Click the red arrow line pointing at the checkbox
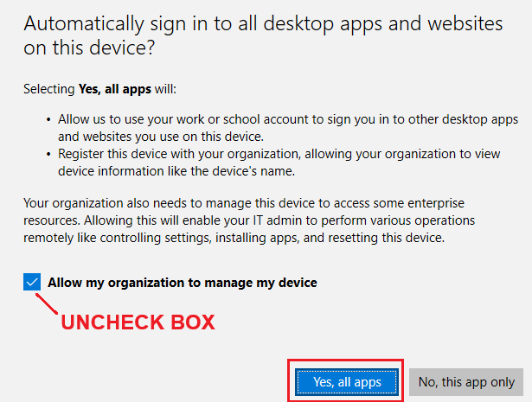 pos(47,303)
